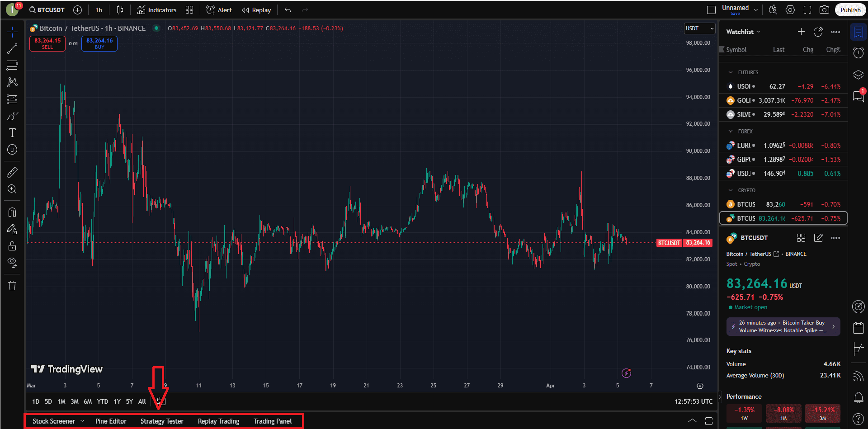Toggle stay in drawing mode
The image size is (868, 429).
[x=12, y=229]
